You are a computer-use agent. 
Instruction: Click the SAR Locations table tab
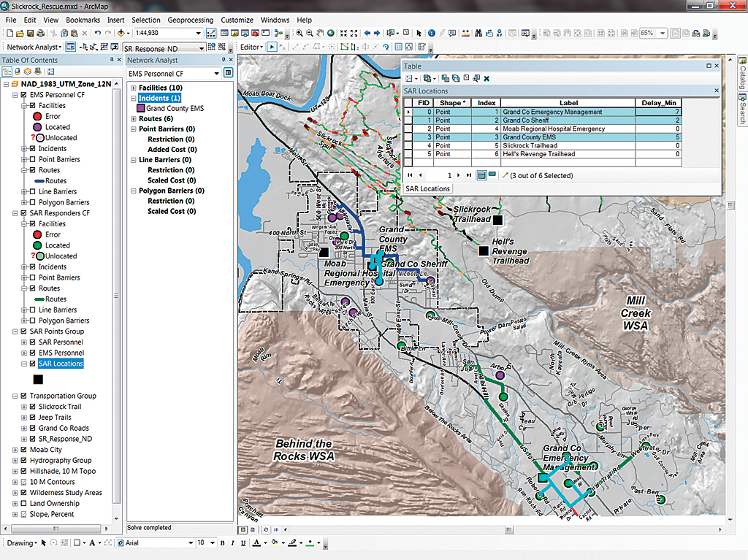tap(428, 188)
